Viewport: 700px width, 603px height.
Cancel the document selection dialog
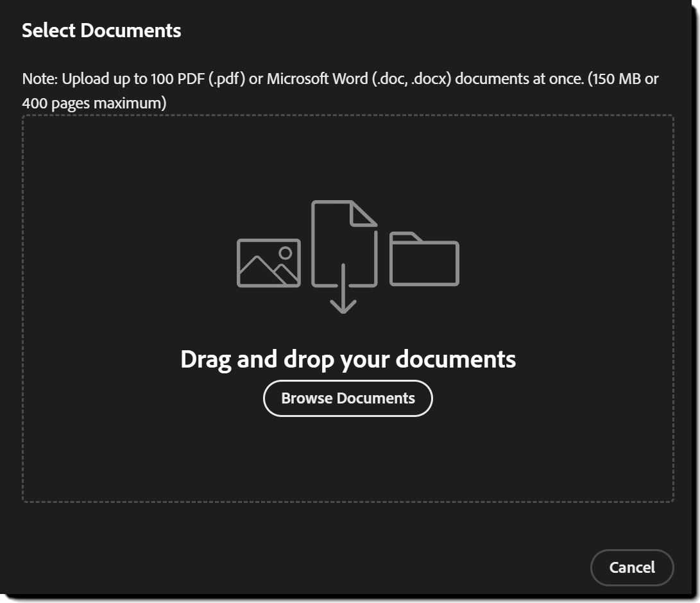[632, 567]
